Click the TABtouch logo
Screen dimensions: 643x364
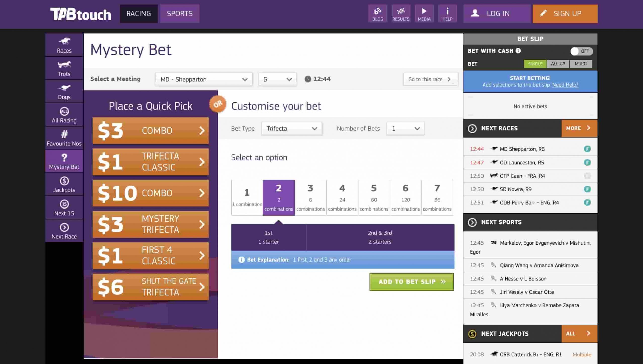81,14
